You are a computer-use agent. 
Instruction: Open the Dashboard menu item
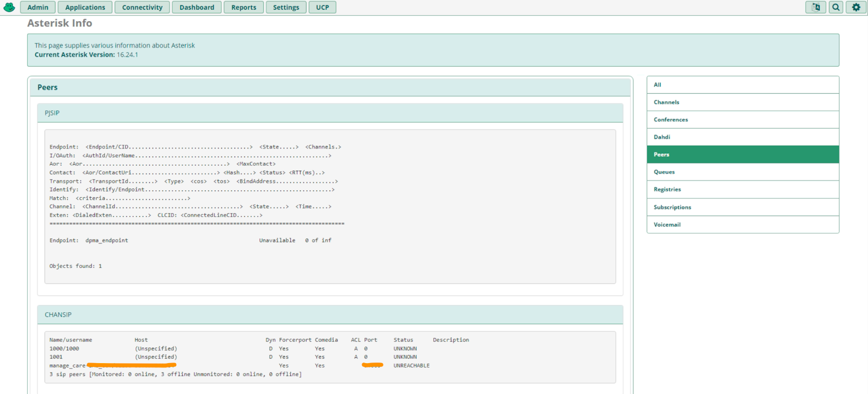(197, 7)
